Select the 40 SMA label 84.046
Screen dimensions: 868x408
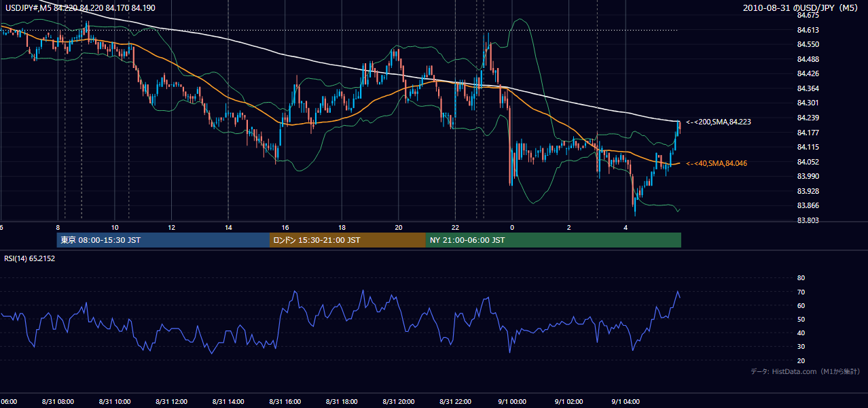pyautogui.click(x=716, y=163)
